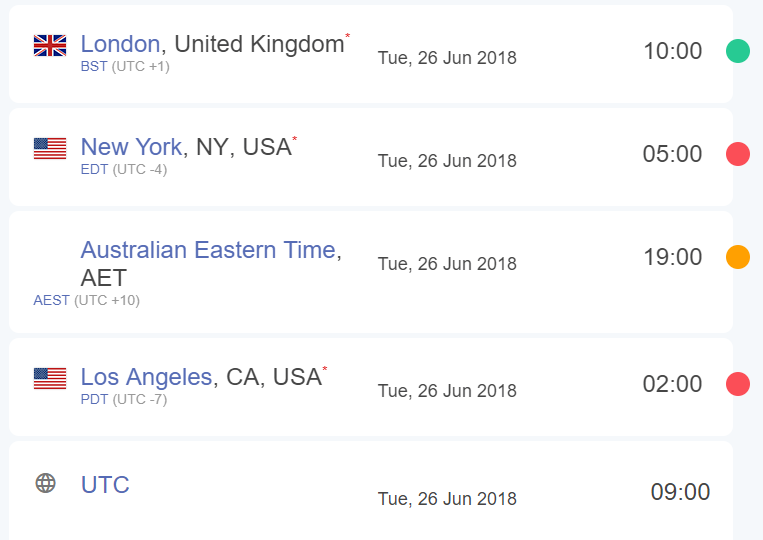
Task: Click the AEST time zone abbreviation link
Action: (x=52, y=300)
